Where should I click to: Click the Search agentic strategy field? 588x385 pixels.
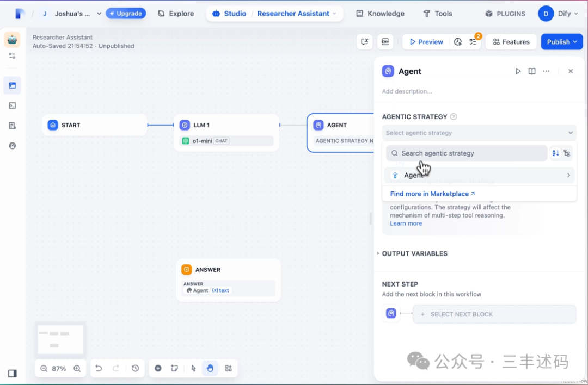[467, 153]
